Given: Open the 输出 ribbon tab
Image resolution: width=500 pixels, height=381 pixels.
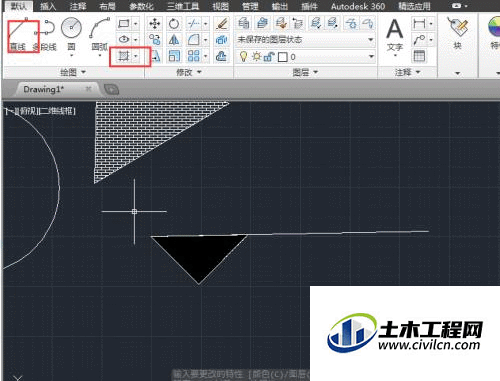Looking at the screenshot, I should [280, 6].
